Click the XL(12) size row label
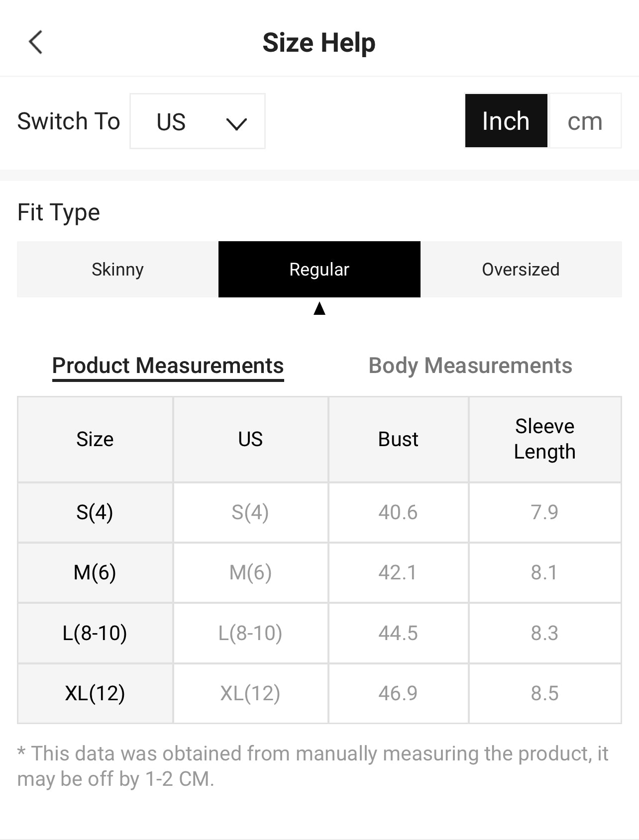639x840 pixels. tap(95, 693)
